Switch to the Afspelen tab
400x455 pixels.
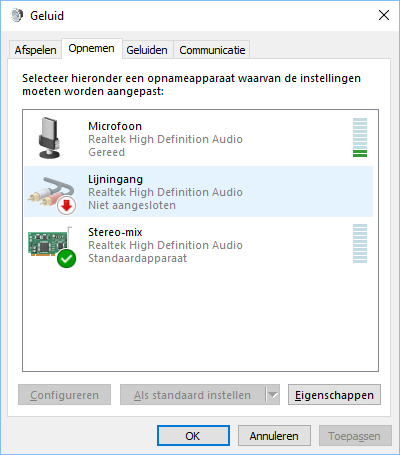click(35, 50)
